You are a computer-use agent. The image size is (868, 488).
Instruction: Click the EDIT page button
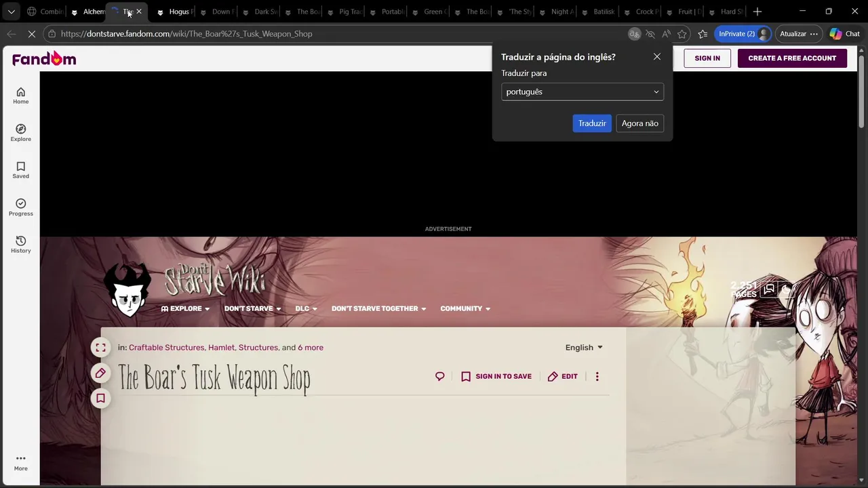click(x=563, y=376)
